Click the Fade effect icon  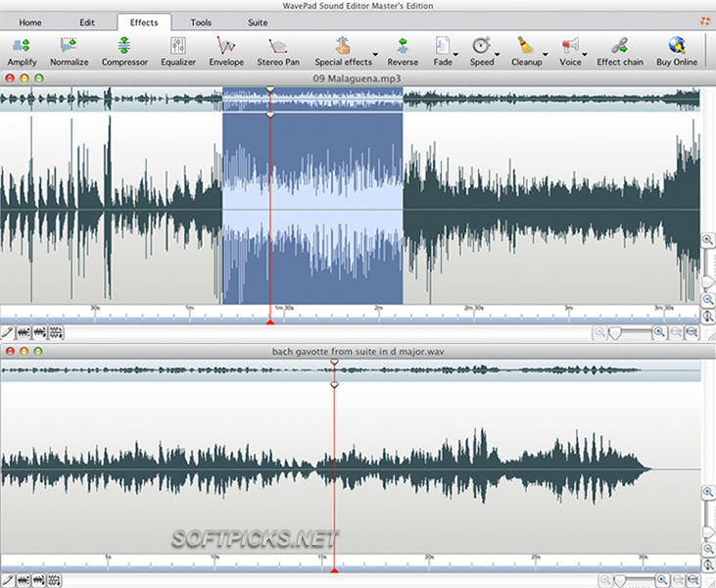point(442,46)
